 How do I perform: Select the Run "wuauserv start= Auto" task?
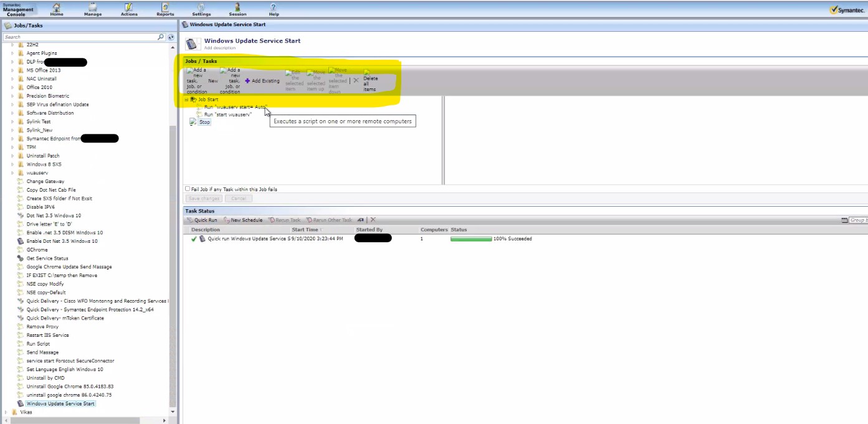coord(236,107)
